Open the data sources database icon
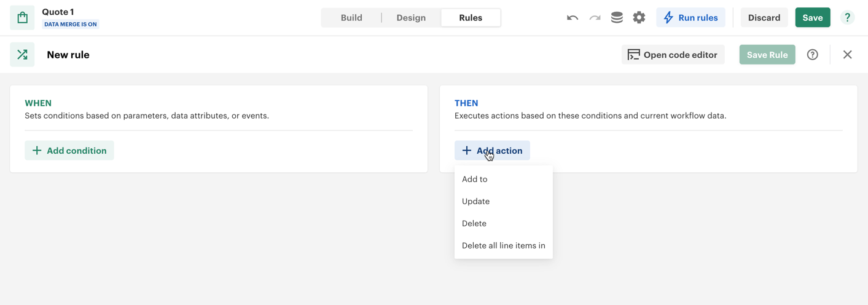The width and height of the screenshot is (868, 305). (617, 18)
